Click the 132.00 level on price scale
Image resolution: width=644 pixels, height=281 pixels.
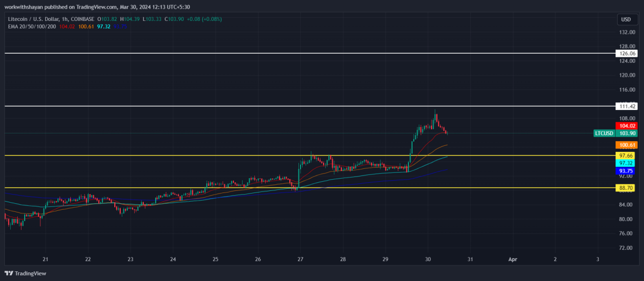(x=627, y=32)
